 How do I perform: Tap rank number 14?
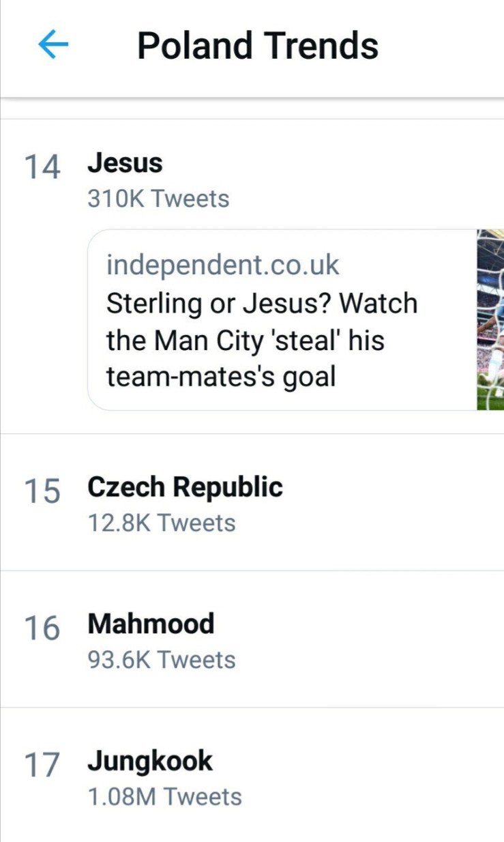(42, 167)
